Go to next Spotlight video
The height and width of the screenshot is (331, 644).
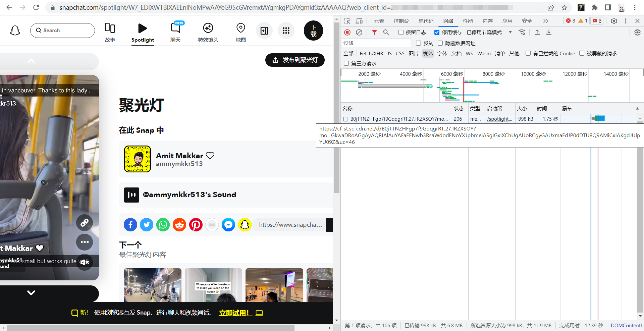(x=31, y=293)
